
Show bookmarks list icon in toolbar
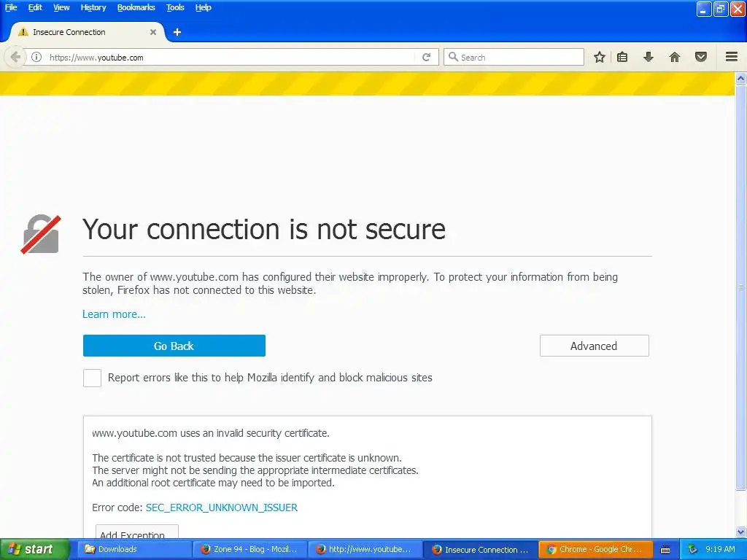(x=622, y=57)
